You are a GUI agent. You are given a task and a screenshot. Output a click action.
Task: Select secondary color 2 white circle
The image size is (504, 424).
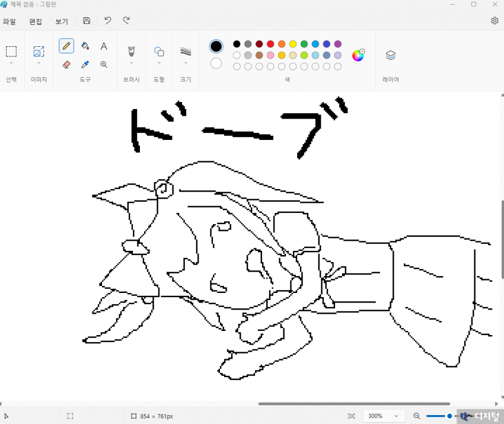pos(216,63)
